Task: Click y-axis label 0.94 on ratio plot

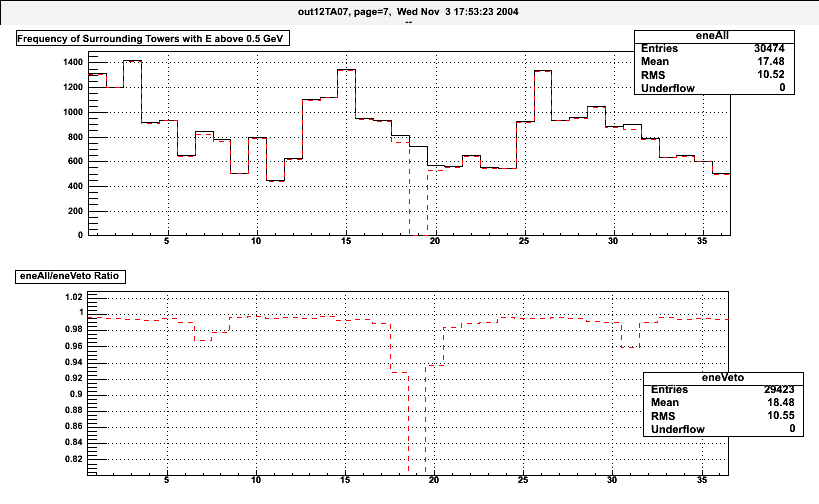Action: click(x=74, y=362)
